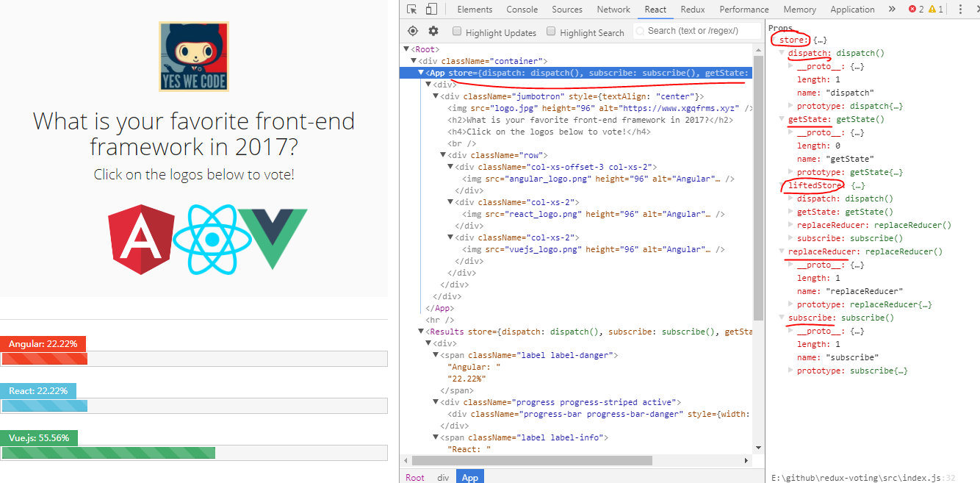
Task: Select the img src="react_logo.png" line
Action: (x=594, y=214)
